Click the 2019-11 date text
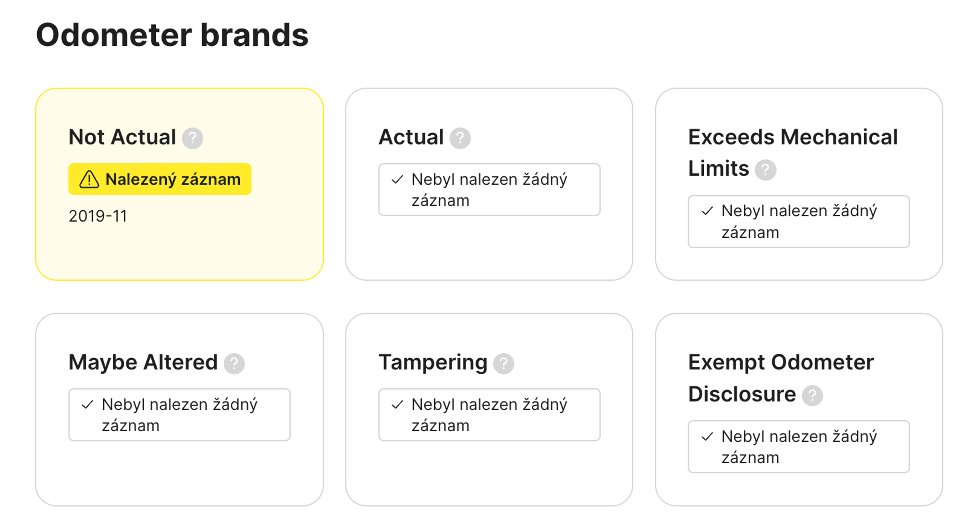The height and width of the screenshot is (531, 980). pos(98,216)
